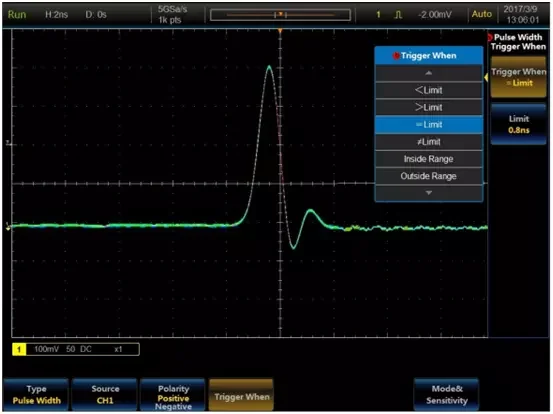
Task: Toggle the Polarity Positive/Negative softkey
Action: [173, 395]
